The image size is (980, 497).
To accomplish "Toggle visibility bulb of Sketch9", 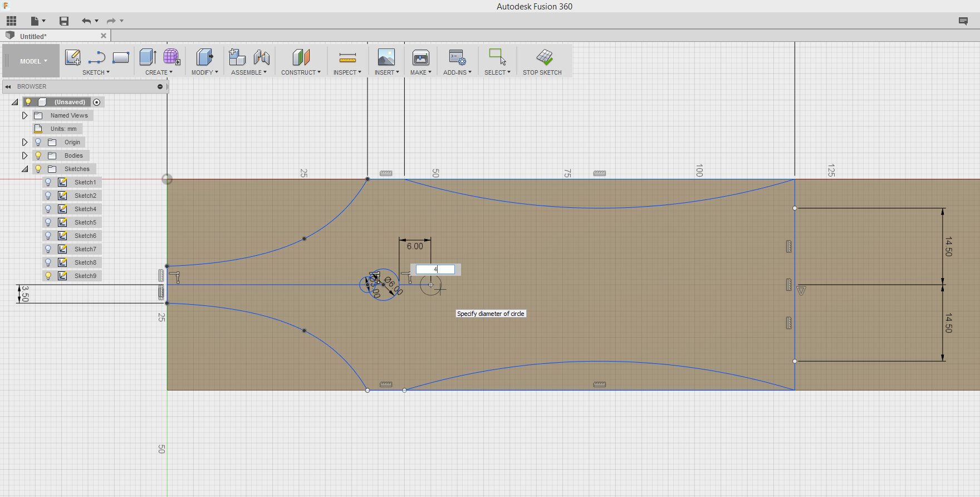I will click(x=48, y=276).
